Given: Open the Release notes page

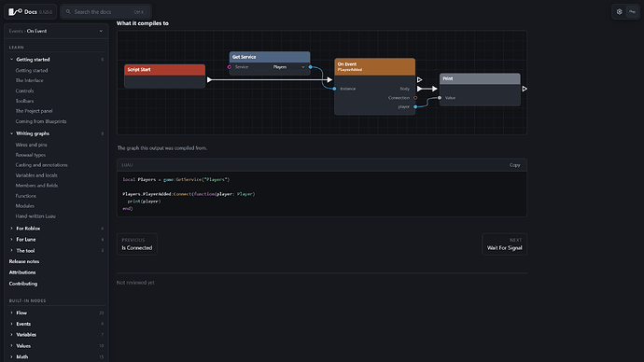Looking at the screenshot, I should (x=24, y=261).
